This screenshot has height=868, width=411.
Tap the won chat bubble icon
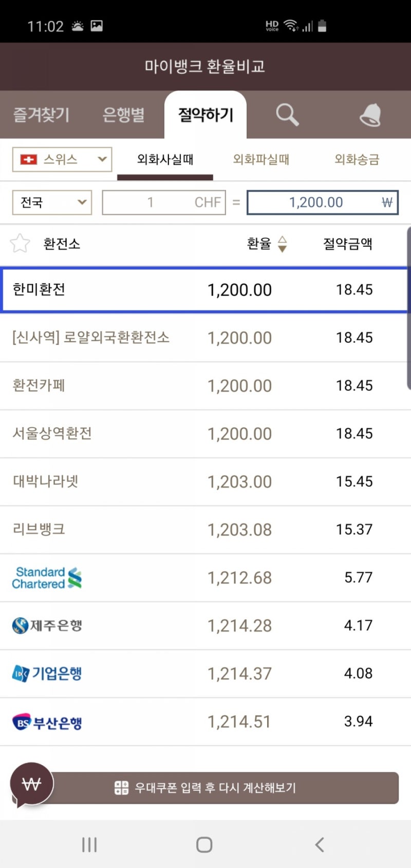click(32, 784)
